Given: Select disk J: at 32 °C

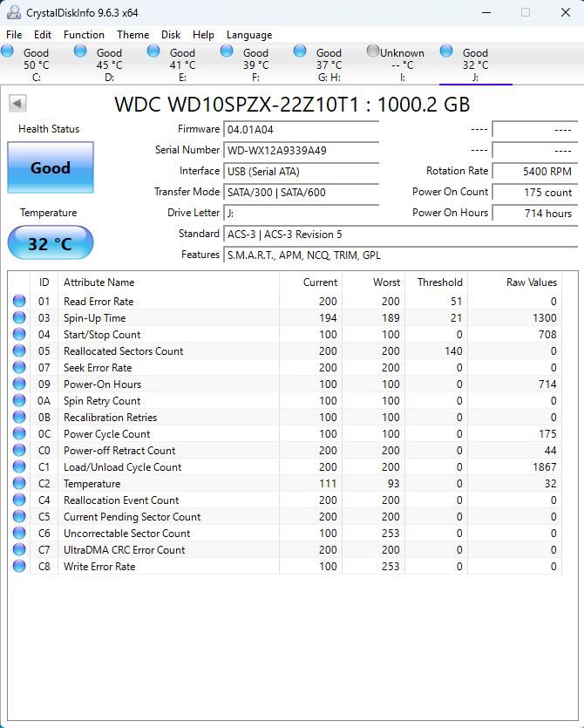Looking at the screenshot, I should pos(475,64).
